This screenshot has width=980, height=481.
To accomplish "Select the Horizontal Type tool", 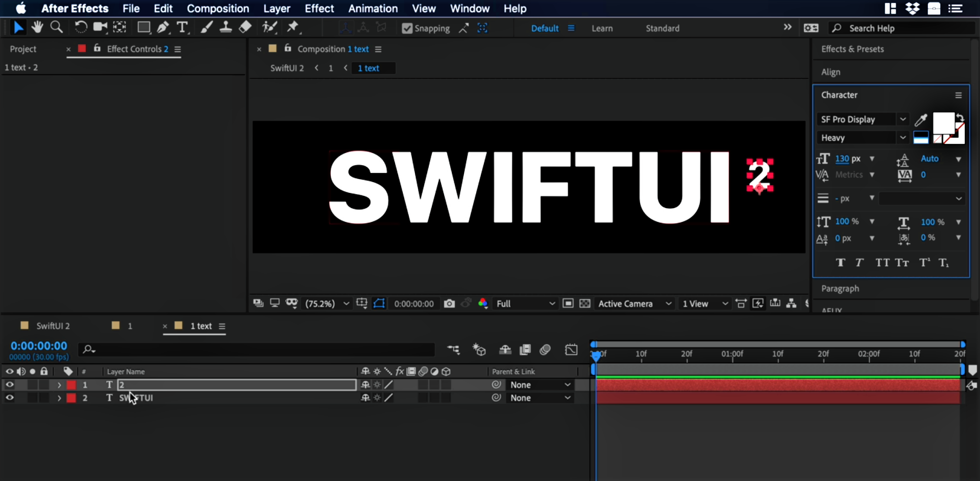I will pyautogui.click(x=182, y=27).
